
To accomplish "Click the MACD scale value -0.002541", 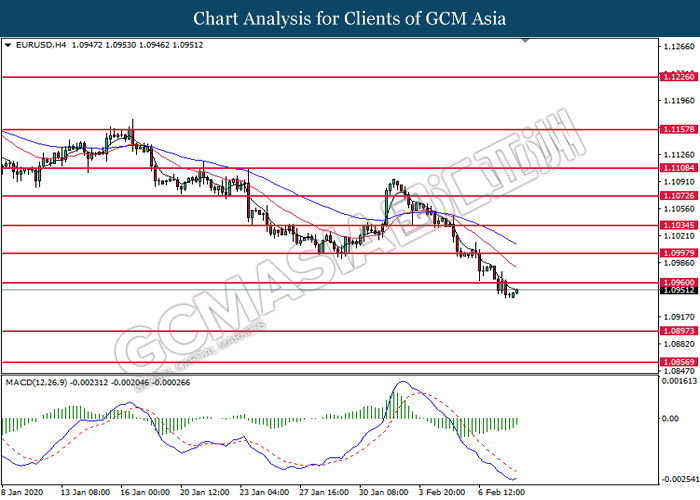I will pyautogui.click(x=679, y=479).
